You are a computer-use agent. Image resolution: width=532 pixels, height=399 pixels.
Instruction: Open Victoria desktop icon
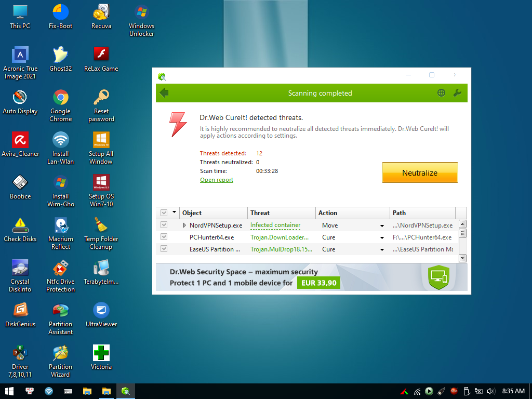tap(101, 358)
